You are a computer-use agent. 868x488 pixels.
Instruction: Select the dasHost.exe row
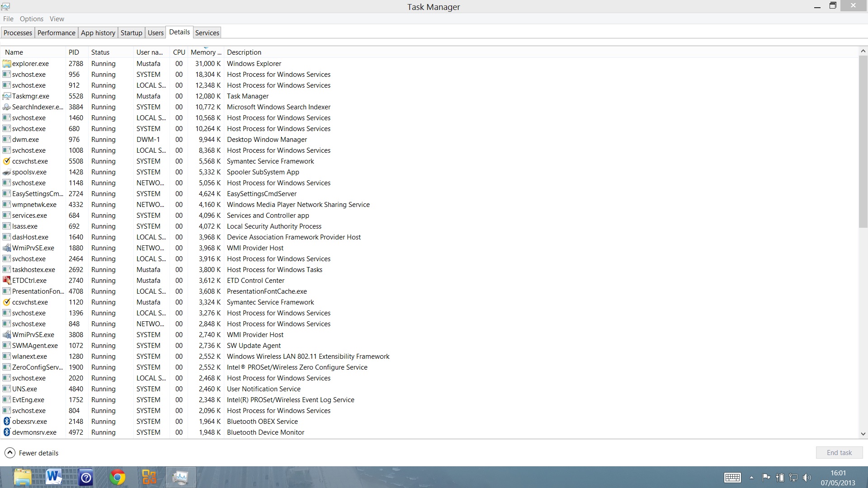click(429, 237)
